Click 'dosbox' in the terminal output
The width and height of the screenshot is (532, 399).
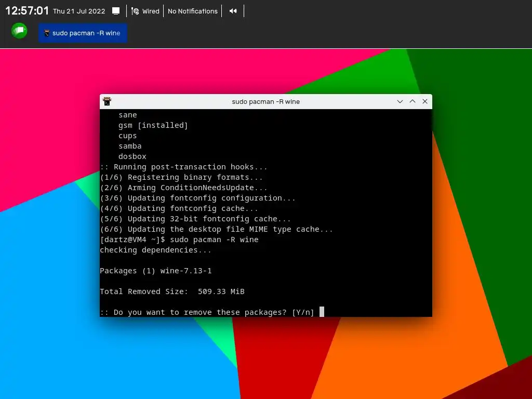point(132,156)
